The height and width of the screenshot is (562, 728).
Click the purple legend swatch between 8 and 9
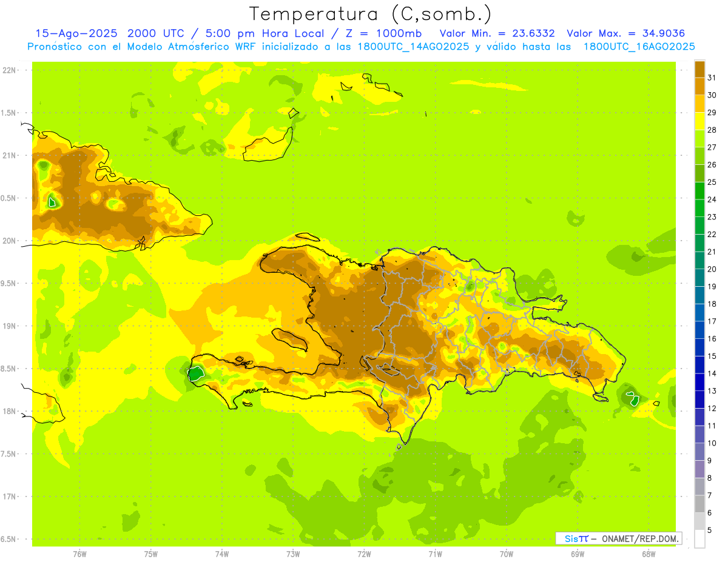click(x=699, y=469)
